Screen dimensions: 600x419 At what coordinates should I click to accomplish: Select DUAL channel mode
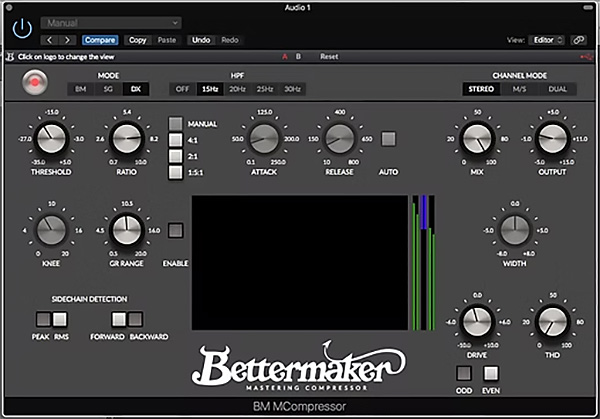[558, 89]
